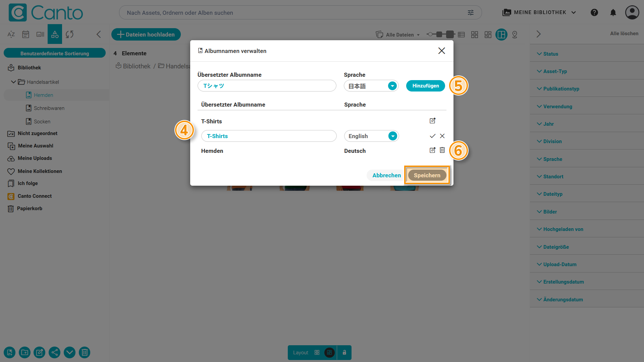This screenshot has width=644, height=362.
Task: Open the English language dropdown
Action: click(392, 136)
